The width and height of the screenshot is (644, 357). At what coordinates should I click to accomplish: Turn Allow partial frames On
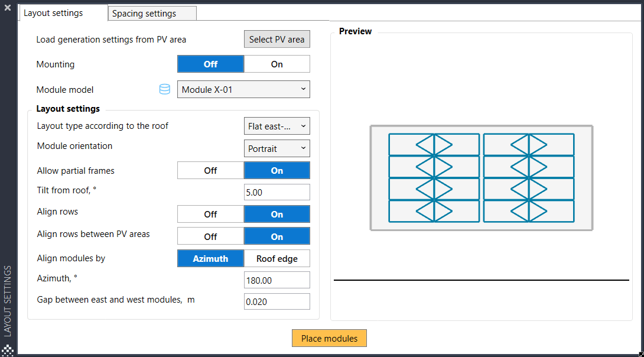coord(277,170)
